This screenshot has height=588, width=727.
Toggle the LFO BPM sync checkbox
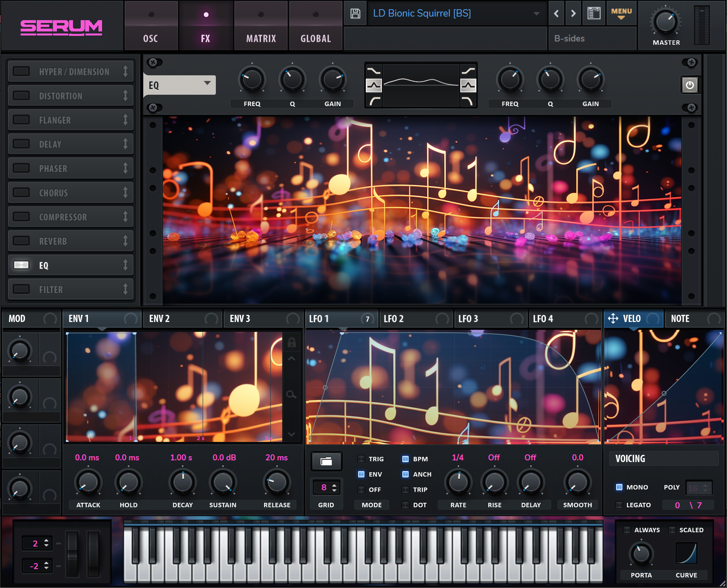[x=405, y=459]
